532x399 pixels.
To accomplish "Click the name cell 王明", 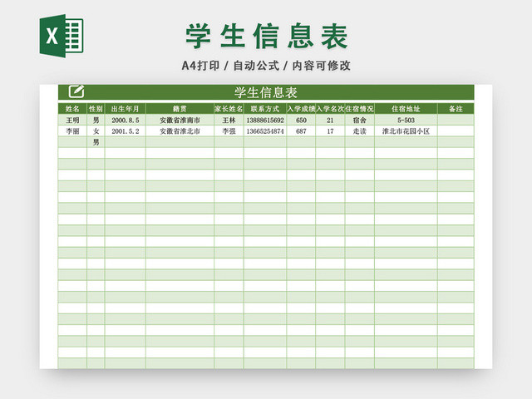I will [x=72, y=120].
